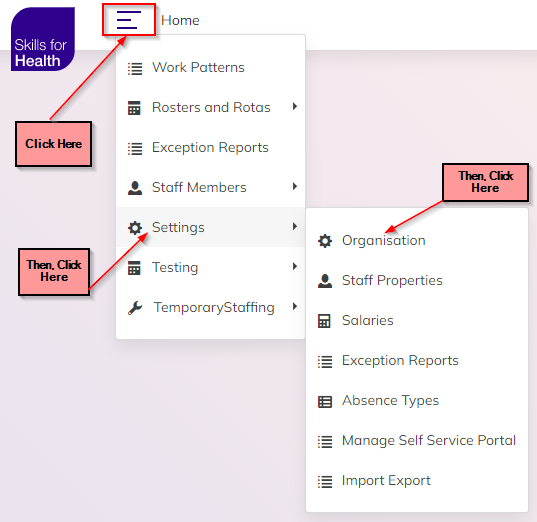Click the Home breadcrumb link

coord(180,20)
